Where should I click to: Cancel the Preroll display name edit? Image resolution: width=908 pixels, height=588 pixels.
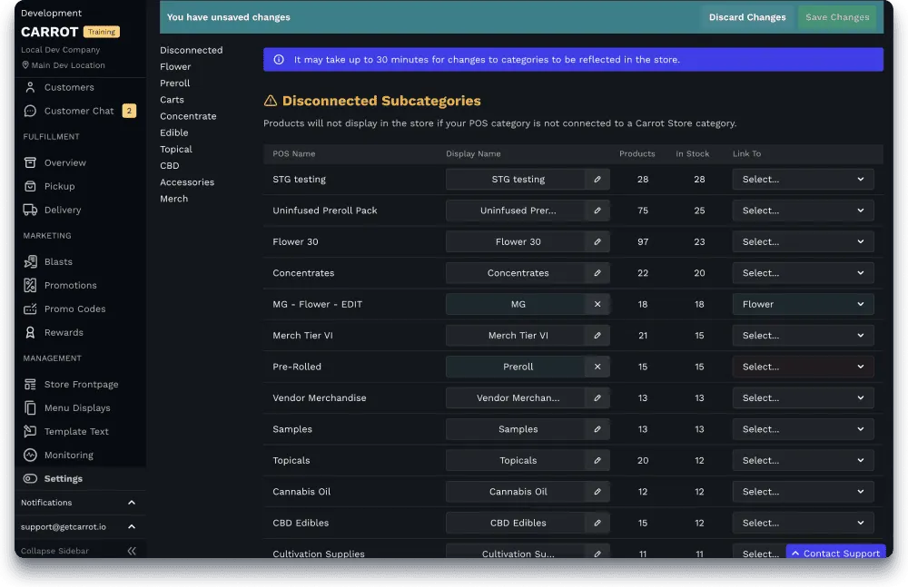point(597,367)
